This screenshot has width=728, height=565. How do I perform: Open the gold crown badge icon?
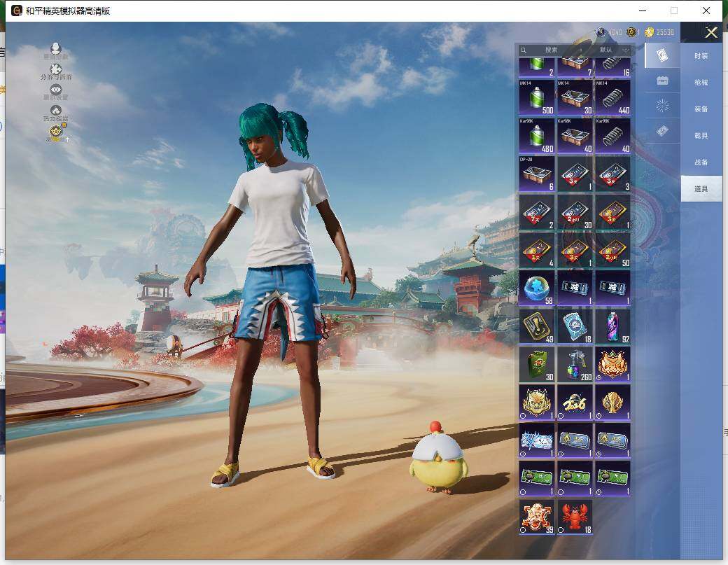[x=56, y=132]
